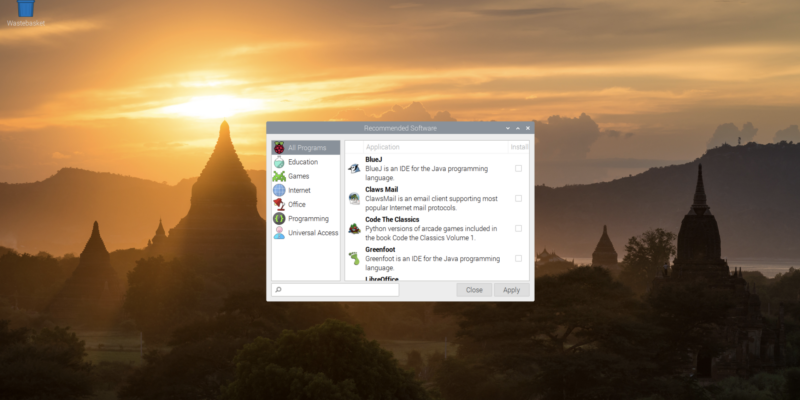
Task: Open the Internet globe category
Action: (306, 190)
